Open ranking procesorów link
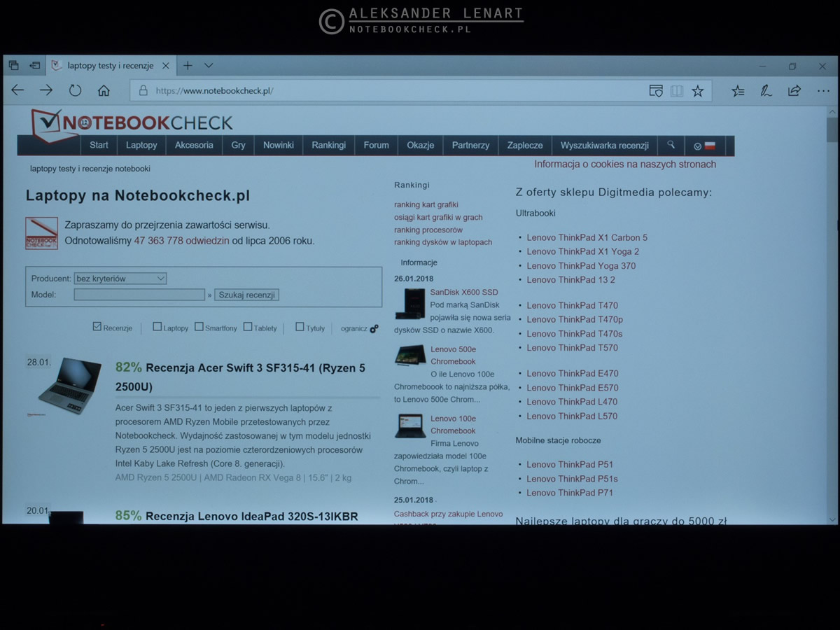 (428, 230)
